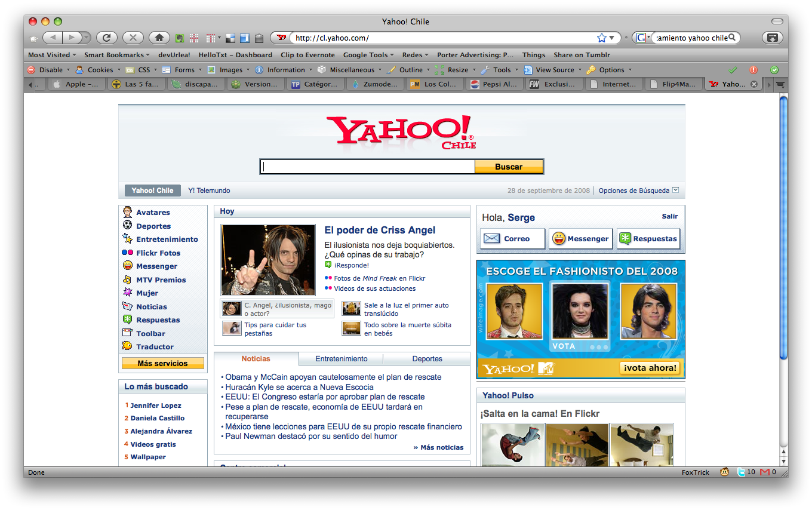Screen dimensions: 812x510
Task: Click the Disable web developer icon
Action: click(x=31, y=70)
